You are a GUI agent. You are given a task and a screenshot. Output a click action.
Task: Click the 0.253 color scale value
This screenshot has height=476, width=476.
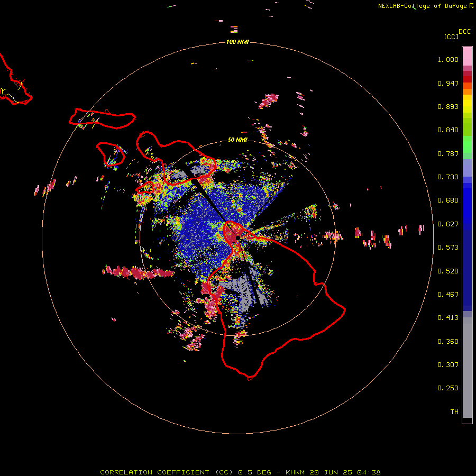tap(448, 388)
